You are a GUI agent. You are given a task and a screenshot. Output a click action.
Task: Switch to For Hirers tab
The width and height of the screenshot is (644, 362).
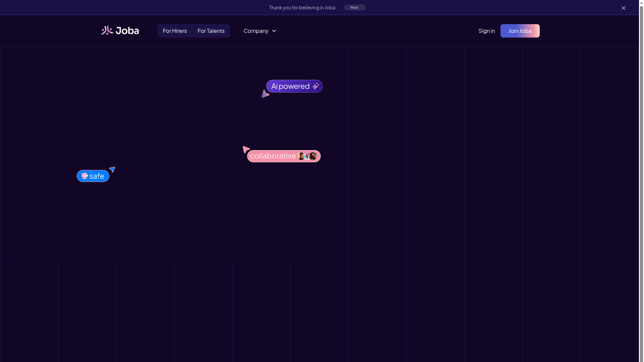pyautogui.click(x=175, y=31)
